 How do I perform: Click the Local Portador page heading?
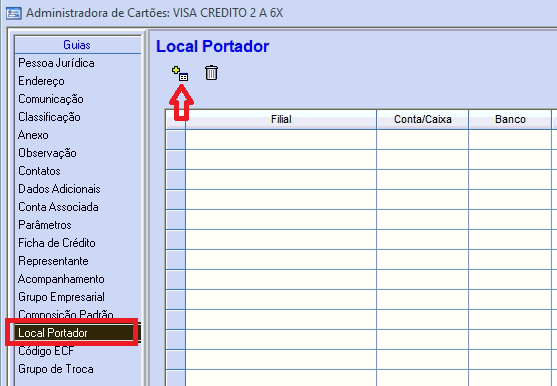pos(212,47)
